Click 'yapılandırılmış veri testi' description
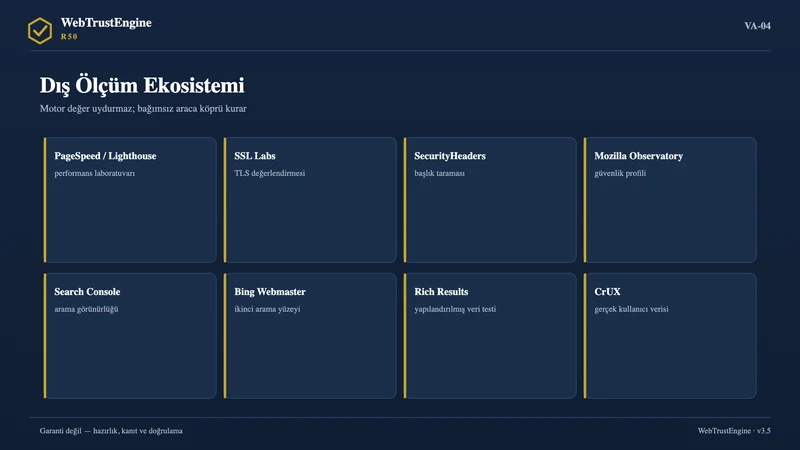This screenshot has height=450, width=800. click(455, 309)
